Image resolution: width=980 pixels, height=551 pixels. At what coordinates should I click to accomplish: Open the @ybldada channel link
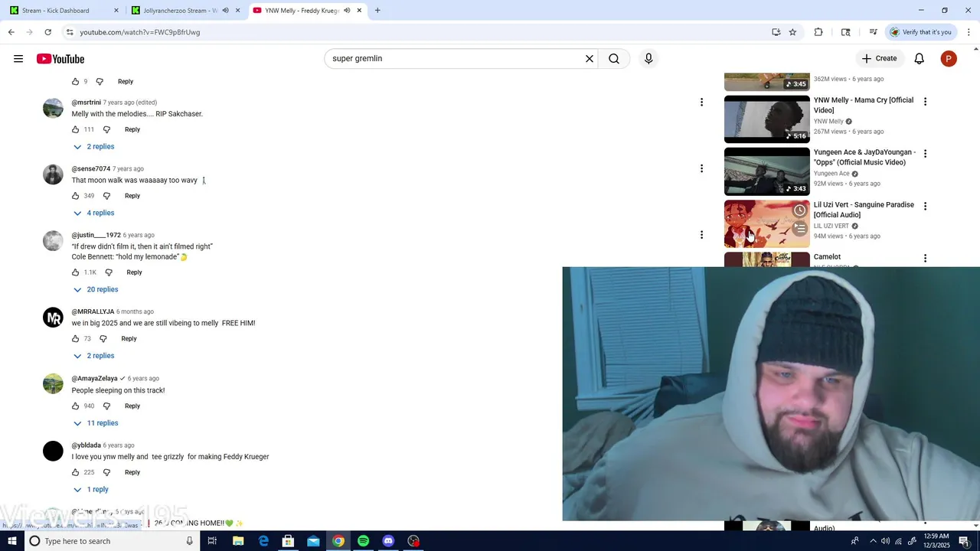[x=87, y=445]
